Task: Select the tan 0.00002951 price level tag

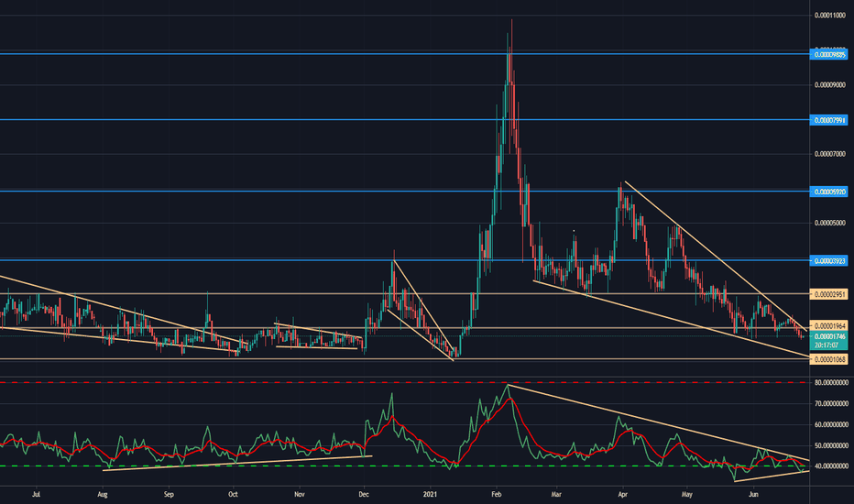Action: tap(828, 295)
